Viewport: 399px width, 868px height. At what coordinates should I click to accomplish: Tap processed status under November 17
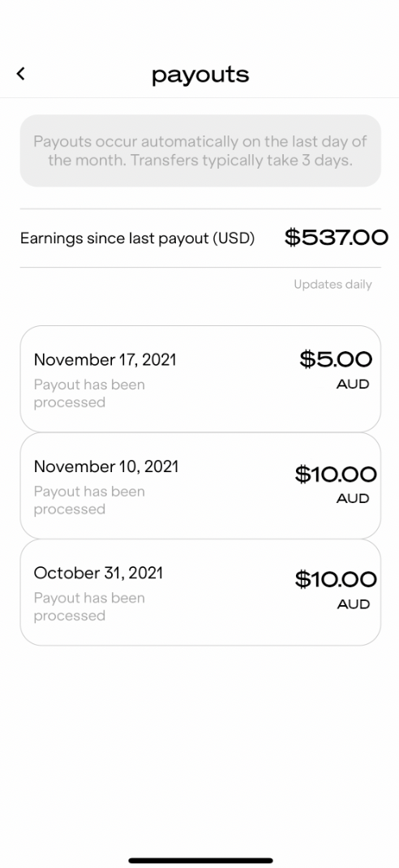click(89, 393)
